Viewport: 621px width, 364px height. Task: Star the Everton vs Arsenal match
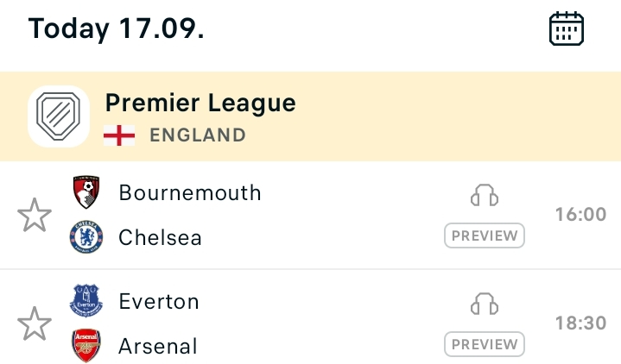pyautogui.click(x=35, y=324)
